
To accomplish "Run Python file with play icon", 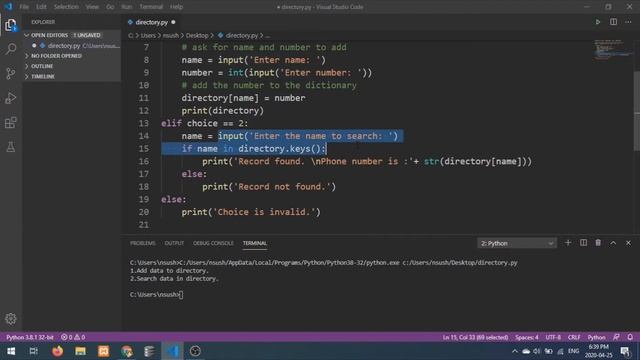I will coord(598,22).
